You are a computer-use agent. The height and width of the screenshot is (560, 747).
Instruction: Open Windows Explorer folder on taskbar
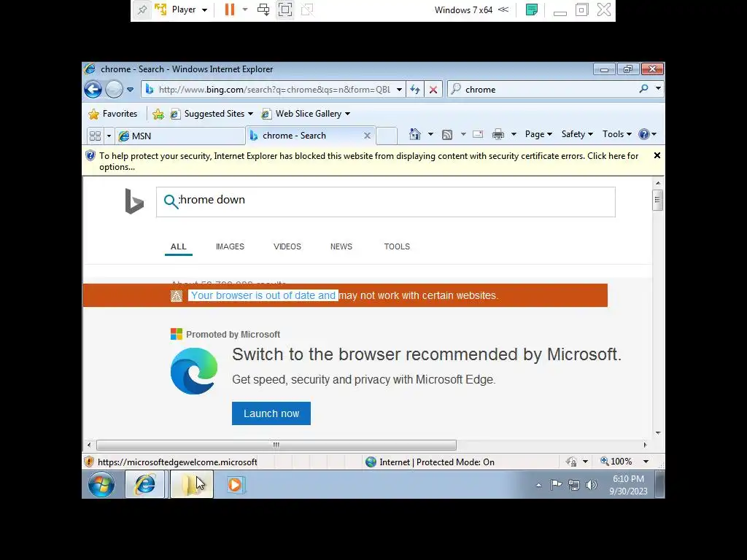[192, 485]
